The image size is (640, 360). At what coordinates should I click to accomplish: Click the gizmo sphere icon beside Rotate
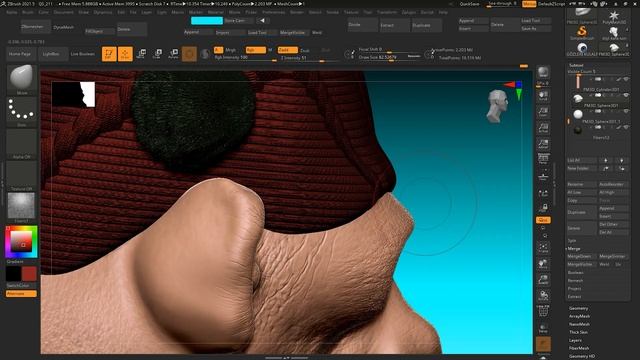click(x=189, y=54)
